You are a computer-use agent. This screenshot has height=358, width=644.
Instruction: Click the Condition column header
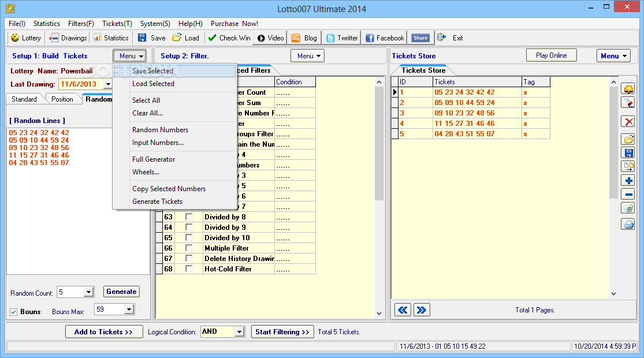point(295,82)
